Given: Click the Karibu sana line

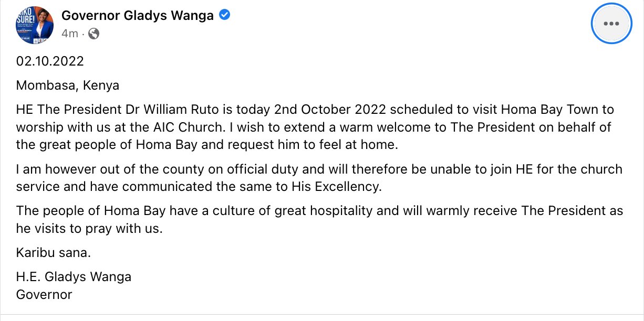Looking at the screenshot, I should coord(54,253).
